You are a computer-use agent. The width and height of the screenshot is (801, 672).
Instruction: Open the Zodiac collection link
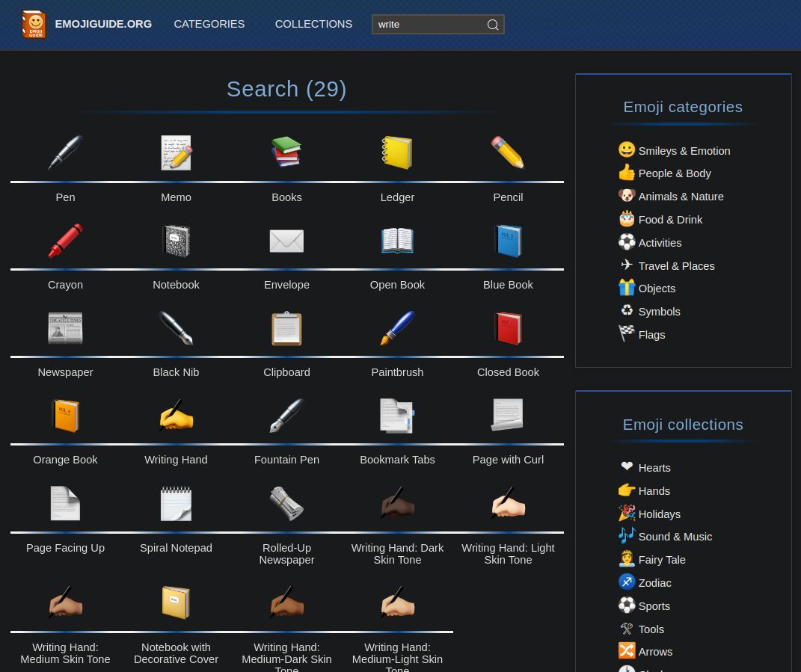tap(654, 583)
